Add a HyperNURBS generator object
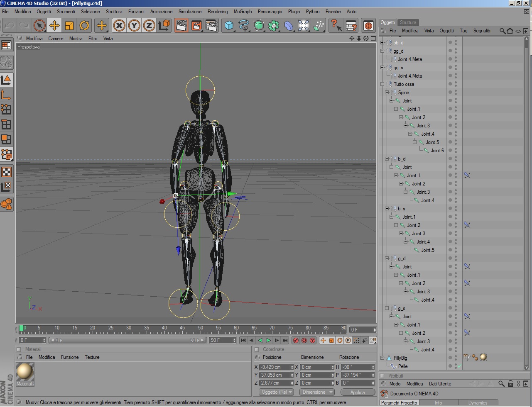 [259, 26]
